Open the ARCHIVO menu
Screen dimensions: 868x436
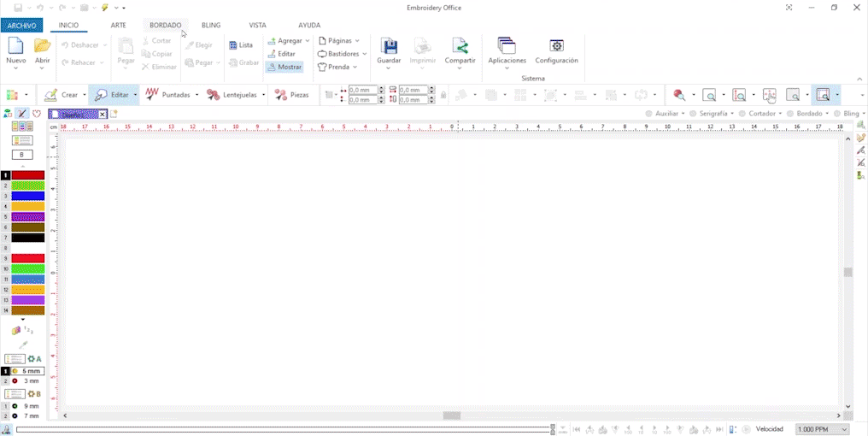(21, 26)
